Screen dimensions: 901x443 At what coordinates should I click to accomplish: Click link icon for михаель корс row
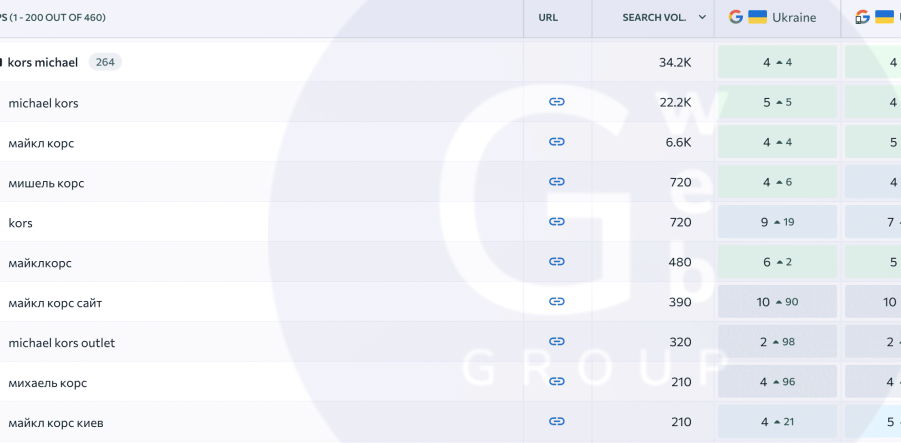click(557, 382)
